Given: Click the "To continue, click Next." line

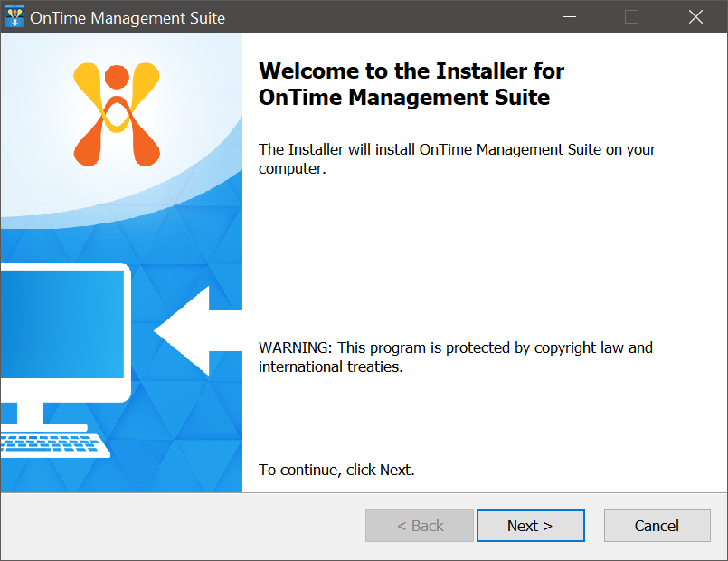Looking at the screenshot, I should pyautogui.click(x=336, y=470).
